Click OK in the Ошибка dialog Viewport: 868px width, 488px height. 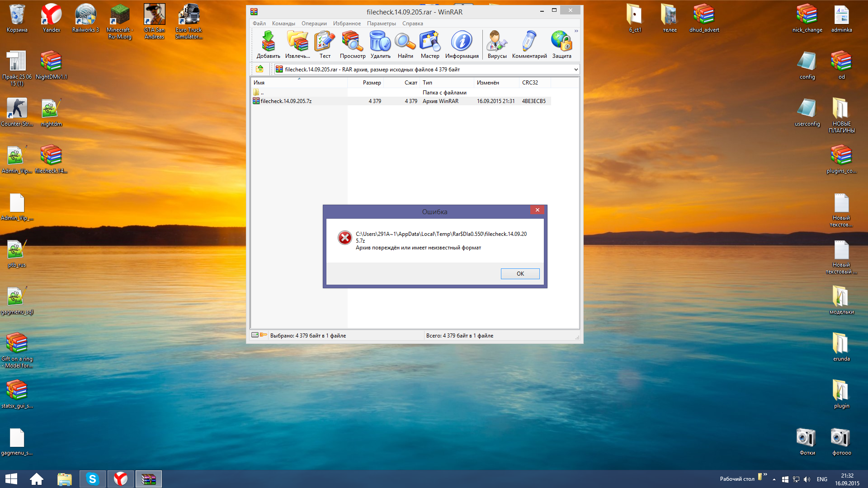520,274
